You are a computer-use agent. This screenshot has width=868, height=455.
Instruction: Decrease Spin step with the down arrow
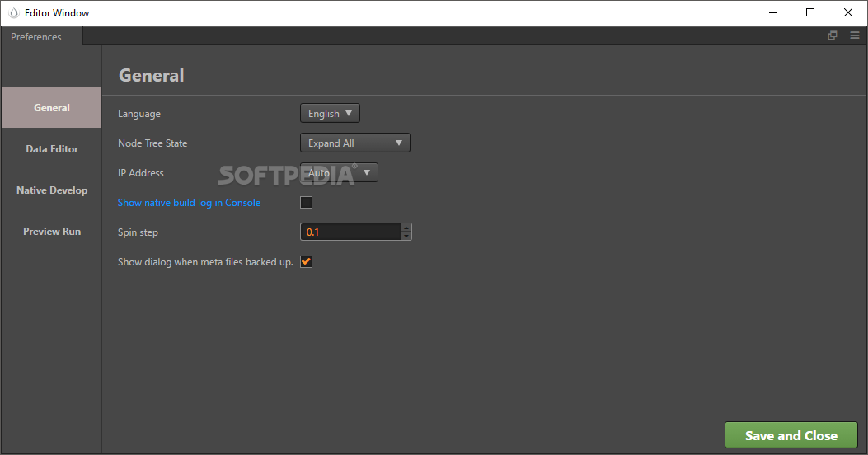point(406,237)
